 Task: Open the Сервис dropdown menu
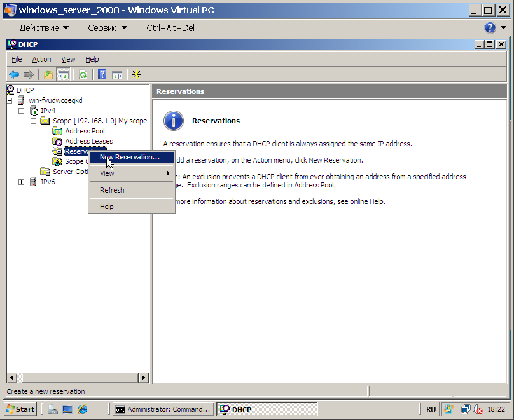click(108, 28)
